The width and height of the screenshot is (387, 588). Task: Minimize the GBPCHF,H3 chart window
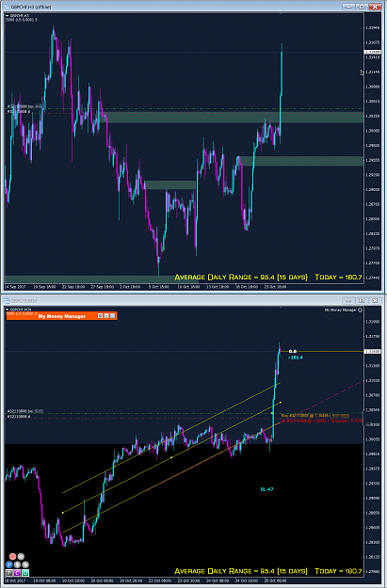tap(348, 7)
